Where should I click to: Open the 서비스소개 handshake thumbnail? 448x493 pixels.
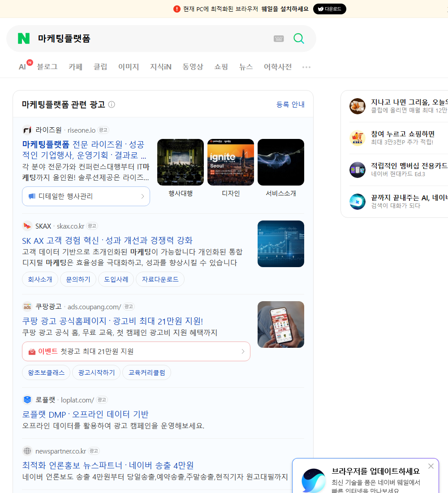(281, 162)
